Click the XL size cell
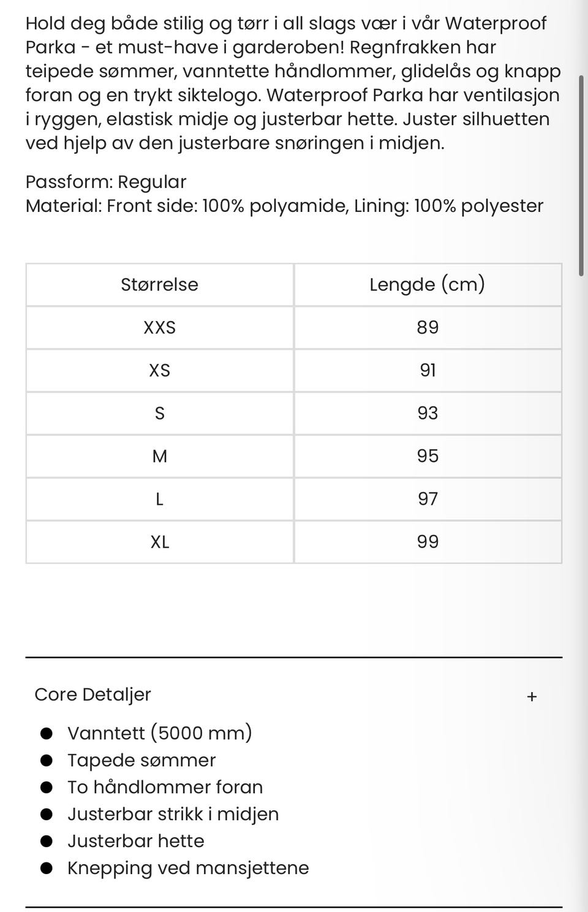Screen dimensions: 588x912 pos(160,542)
